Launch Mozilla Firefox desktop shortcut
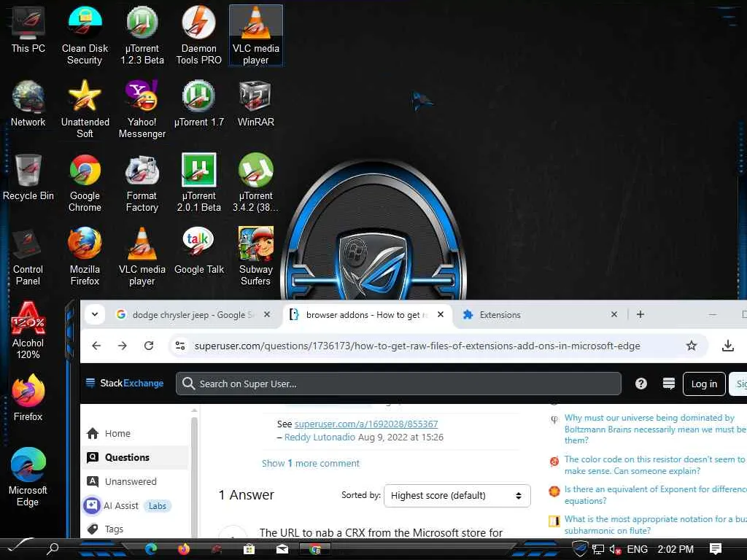747x560 pixels. coord(85,257)
